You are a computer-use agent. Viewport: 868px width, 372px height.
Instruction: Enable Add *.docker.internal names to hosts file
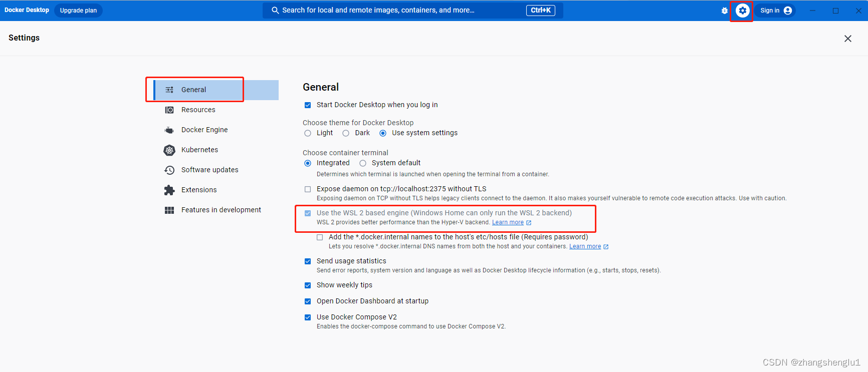[x=320, y=237]
